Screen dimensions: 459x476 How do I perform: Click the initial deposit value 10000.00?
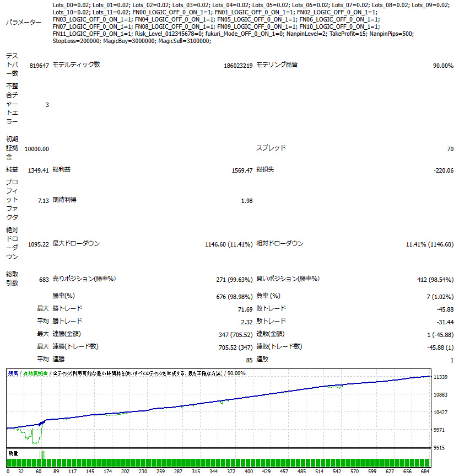[x=37, y=149]
